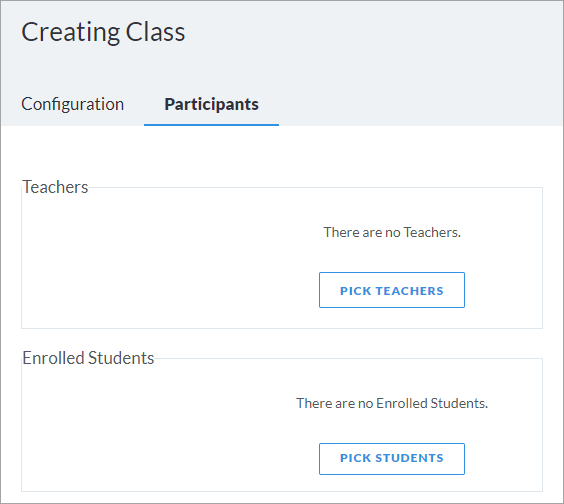Viewport: 564px width, 504px height.
Task: Click the PICK STUDENTS button
Action: tap(392, 459)
